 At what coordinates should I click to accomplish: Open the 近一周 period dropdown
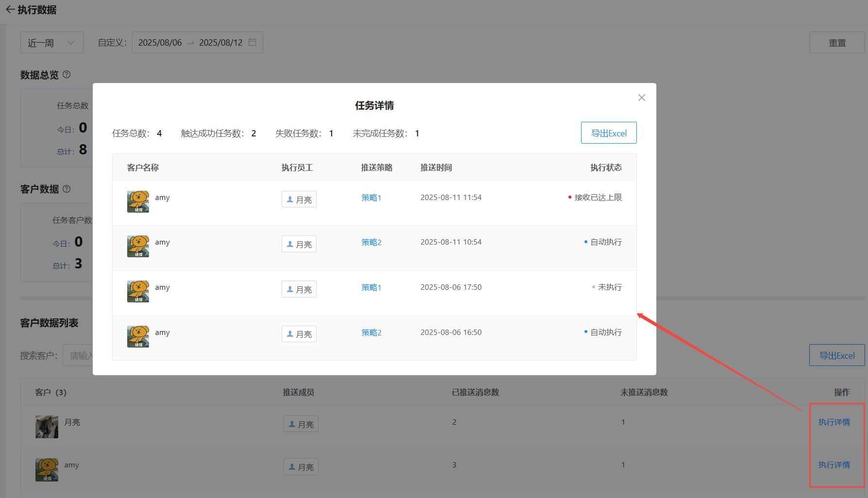52,43
